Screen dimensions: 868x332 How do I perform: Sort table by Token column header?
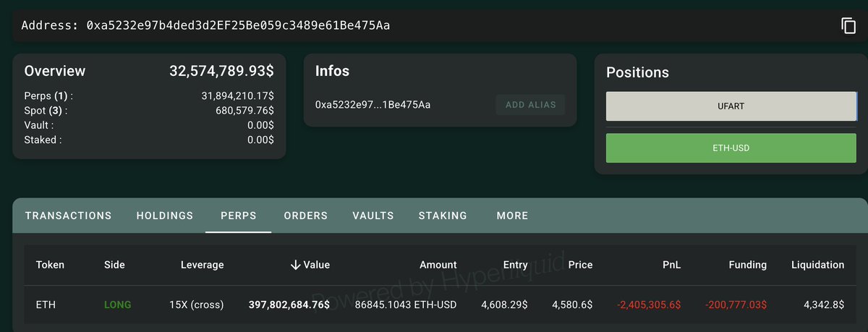click(50, 265)
